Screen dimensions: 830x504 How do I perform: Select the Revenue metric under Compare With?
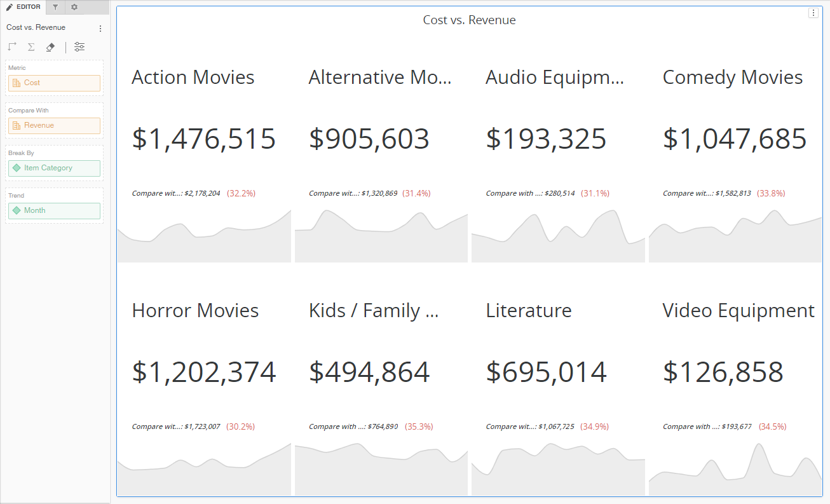(x=54, y=126)
